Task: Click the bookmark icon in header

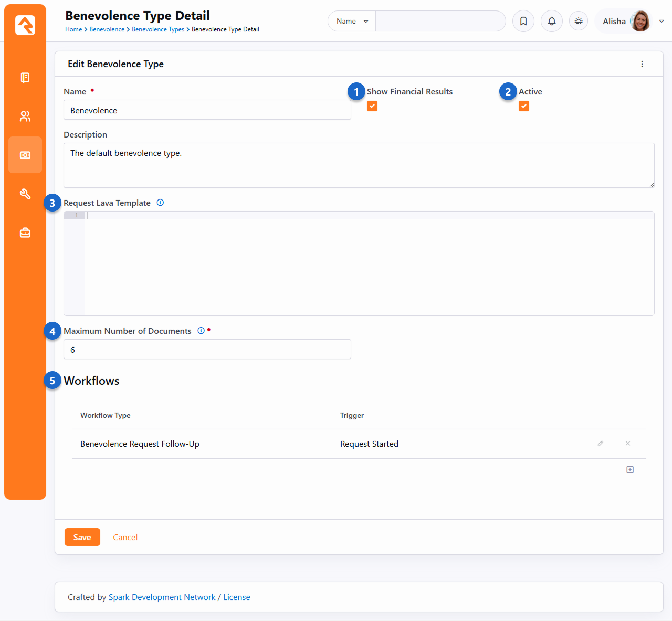Action: tap(523, 21)
